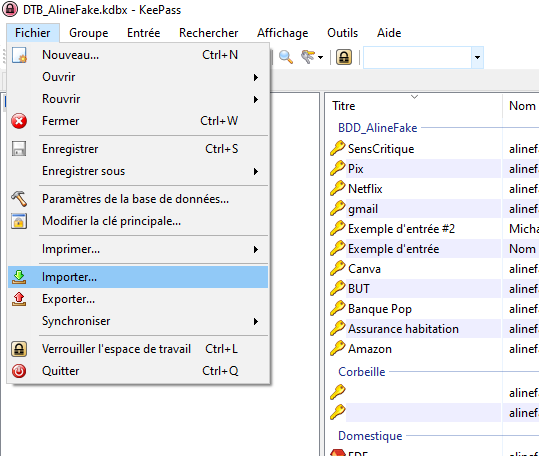Select the Exemple d'entrée #2 row
The image size is (539, 456).
tap(433, 229)
